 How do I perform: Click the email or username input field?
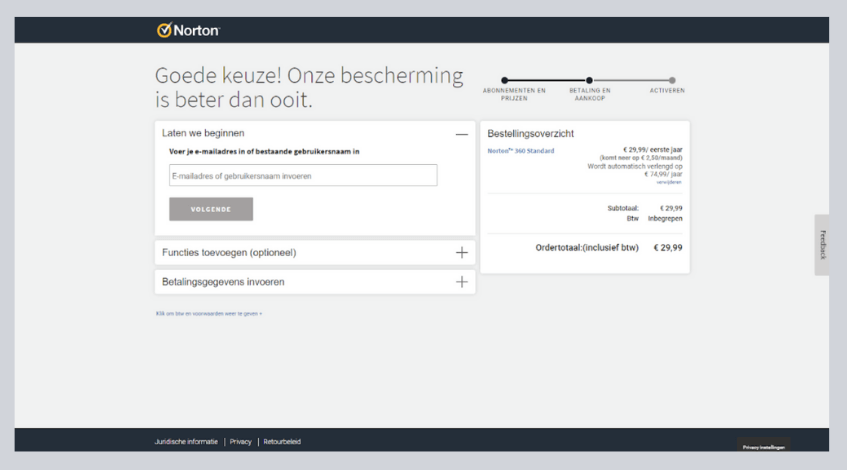pos(303,176)
